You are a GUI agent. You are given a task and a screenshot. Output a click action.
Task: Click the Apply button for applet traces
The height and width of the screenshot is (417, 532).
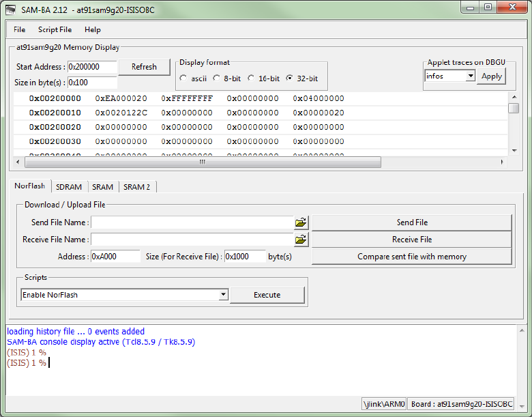coord(491,76)
